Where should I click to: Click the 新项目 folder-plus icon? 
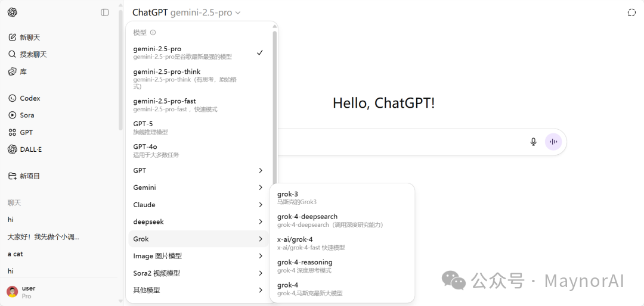[x=13, y=176]
